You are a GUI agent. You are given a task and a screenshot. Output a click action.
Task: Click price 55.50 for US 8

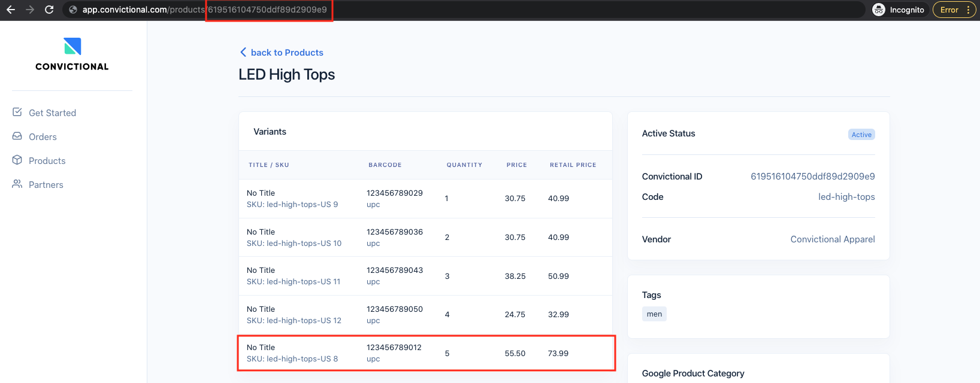point(515,354)
